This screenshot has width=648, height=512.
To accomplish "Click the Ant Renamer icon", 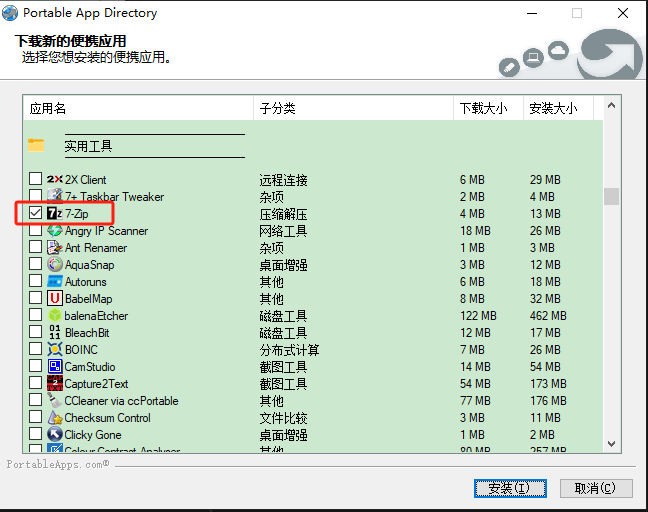I will pyautogui.click(x=55, y=247).
